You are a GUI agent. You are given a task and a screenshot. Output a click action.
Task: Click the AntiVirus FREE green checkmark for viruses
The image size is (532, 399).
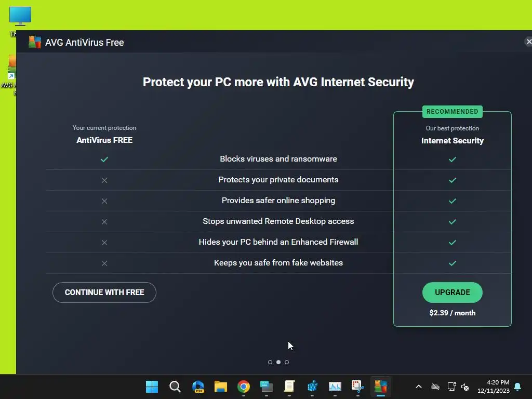tap(104, 159)
